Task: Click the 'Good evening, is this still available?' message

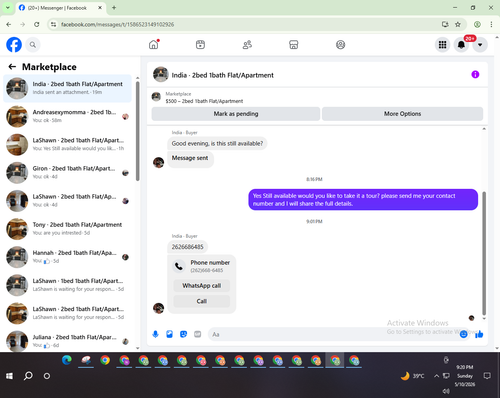Action: [217, 144]
